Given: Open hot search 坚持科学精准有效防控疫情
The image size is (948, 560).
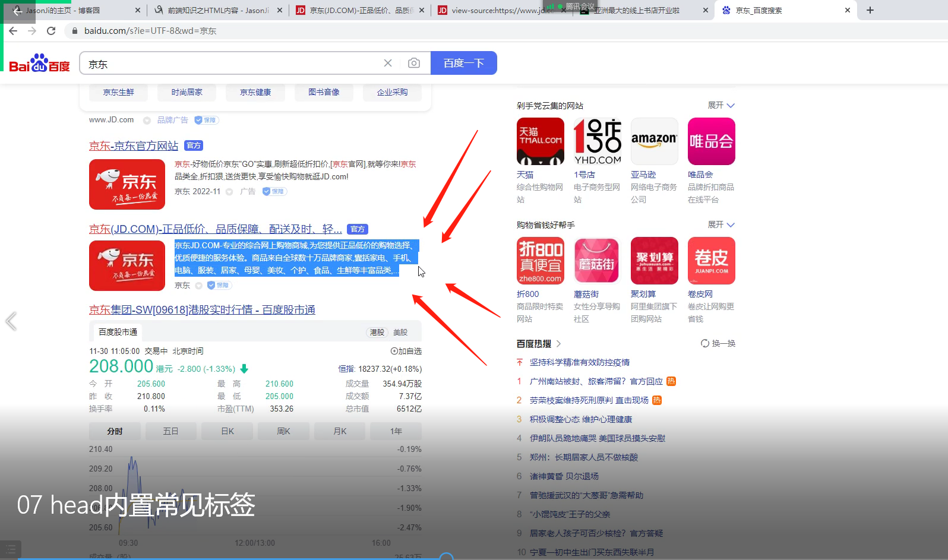Looking at the screenshot, I should pos(580,362).
